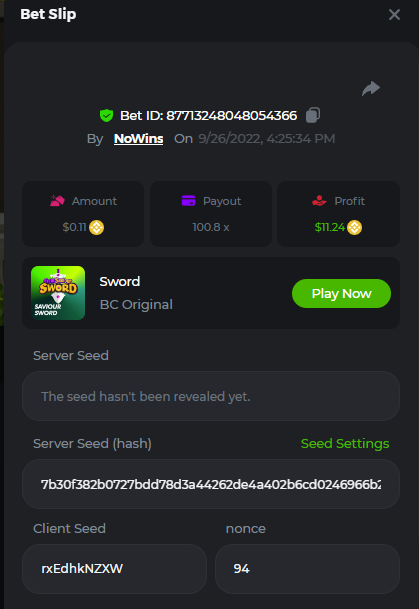Click the Amount chips icon
The height and width of the screenshot is (609, 419).
point(57,201)
